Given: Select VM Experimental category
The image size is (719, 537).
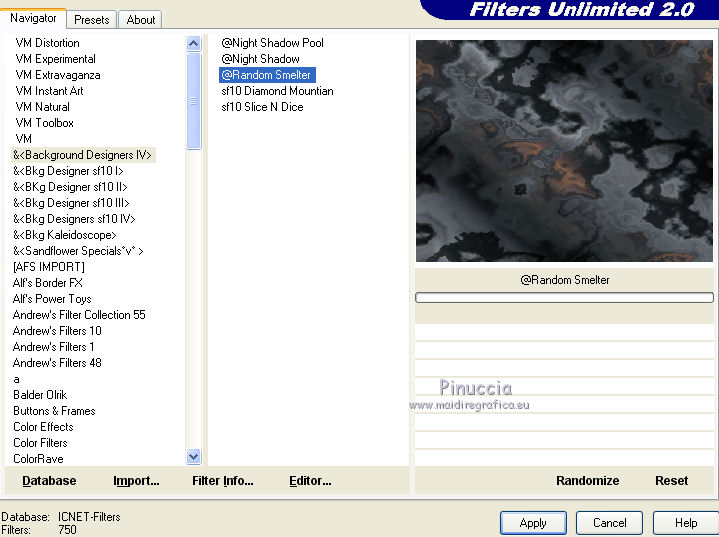Looking at the screenshot, I should point(55,59).
